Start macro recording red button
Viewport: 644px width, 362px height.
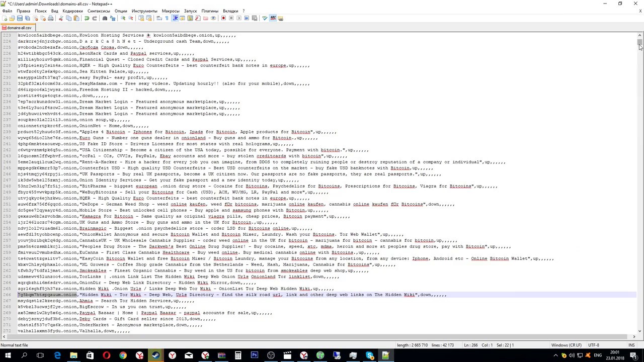coord(223,18)
